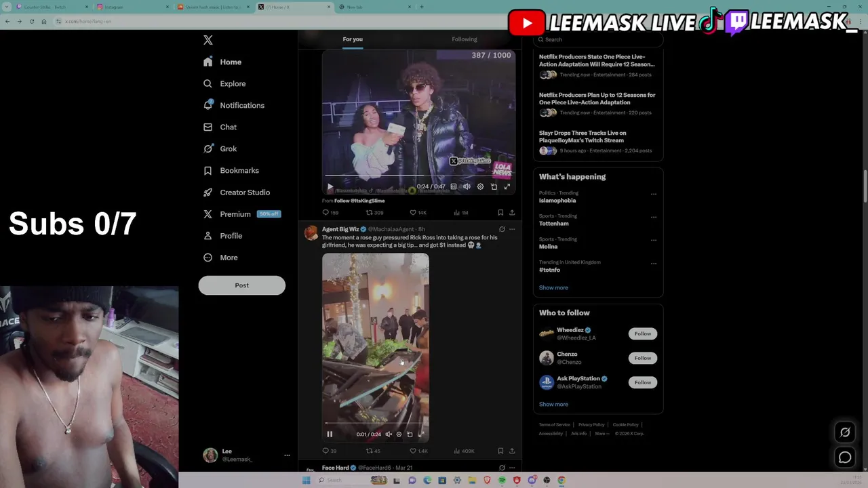Click the Post button

coord(241,285)
